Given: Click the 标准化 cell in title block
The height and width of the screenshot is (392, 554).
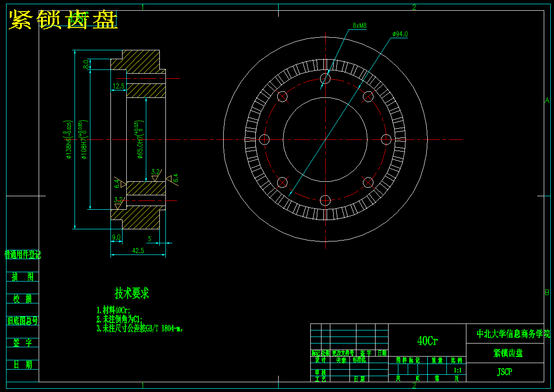Looking at the screenshot, I should [359, 359].
